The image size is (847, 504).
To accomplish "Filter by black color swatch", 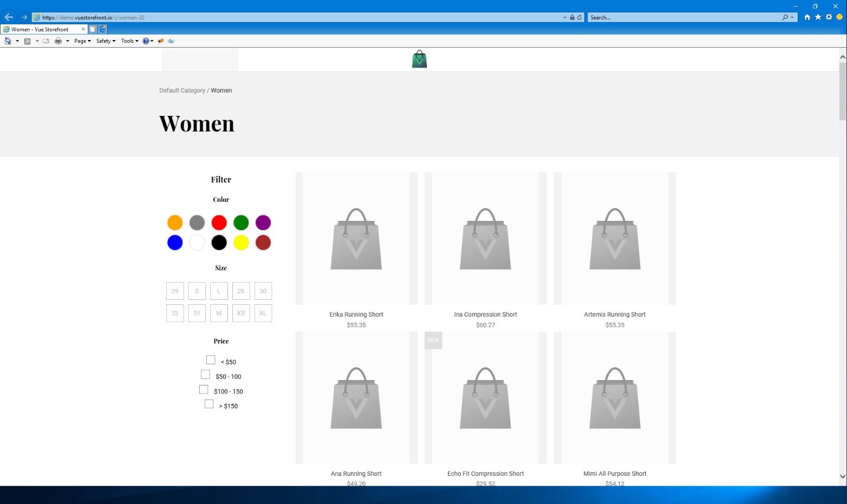I will [x=219, y=243].
